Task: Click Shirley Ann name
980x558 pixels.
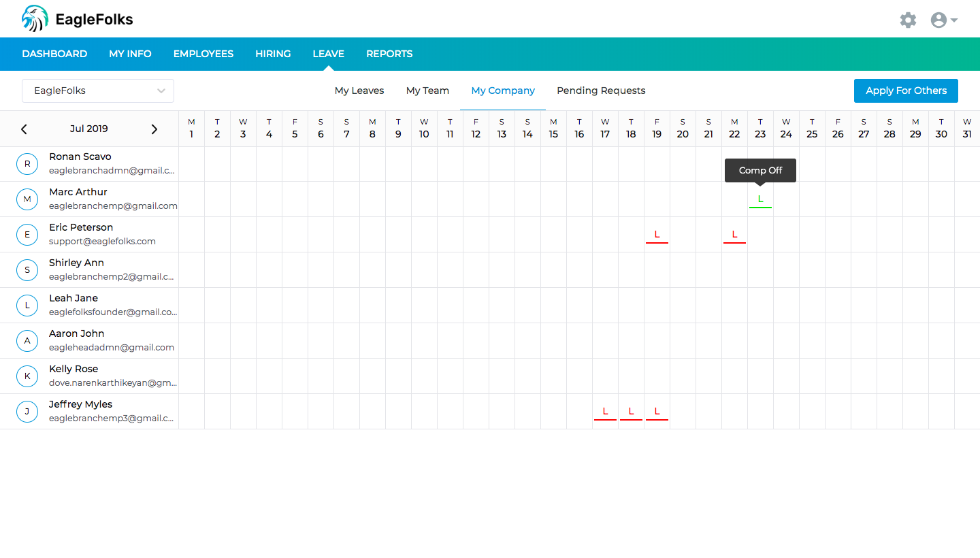Action: pyautogui.click(x=76, y=263)
